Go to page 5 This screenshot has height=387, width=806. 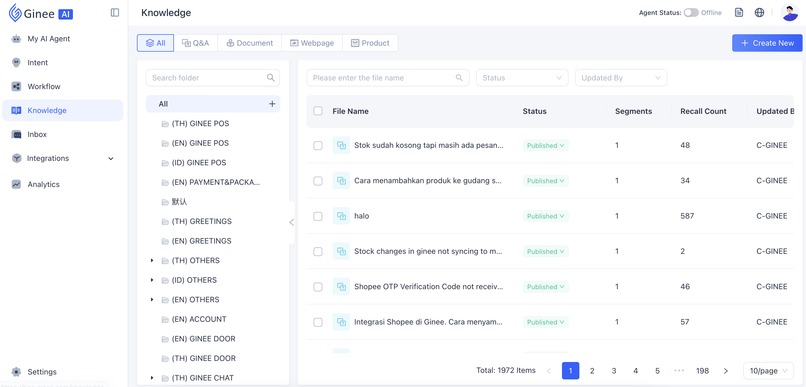point(657,371)
